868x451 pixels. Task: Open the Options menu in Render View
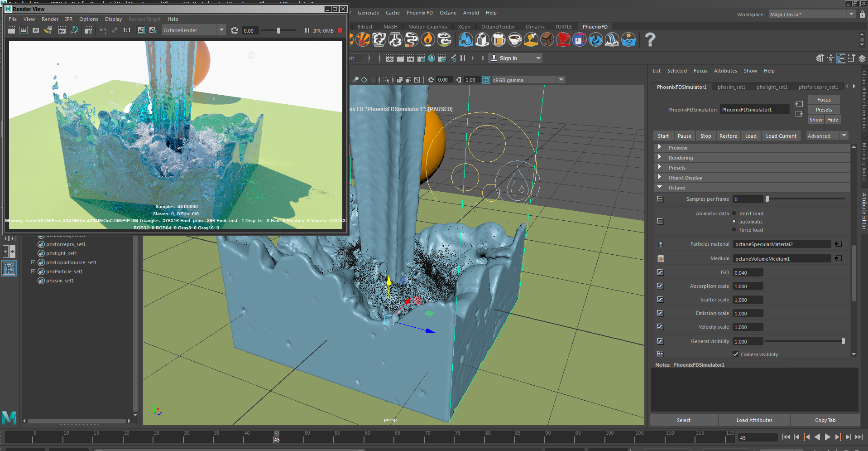(x=89, y=19)
